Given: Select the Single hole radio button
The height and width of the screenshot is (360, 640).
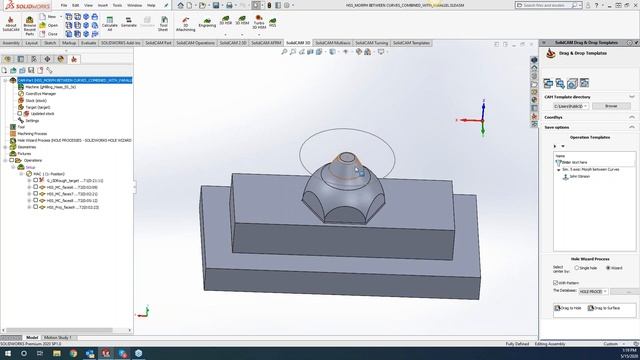Looking at the screenshot, I should (x=577, y=268).
